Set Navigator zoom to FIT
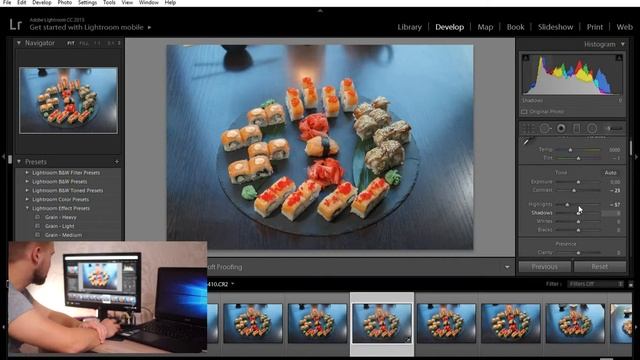This screenshot has width=640, height=360. point(71,43)
